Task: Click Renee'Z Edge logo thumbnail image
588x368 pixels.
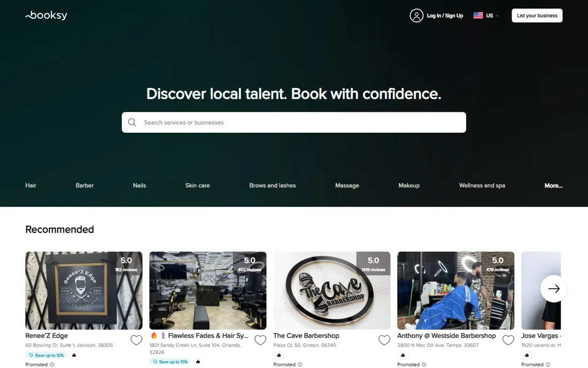Action: tap(83, 290)
